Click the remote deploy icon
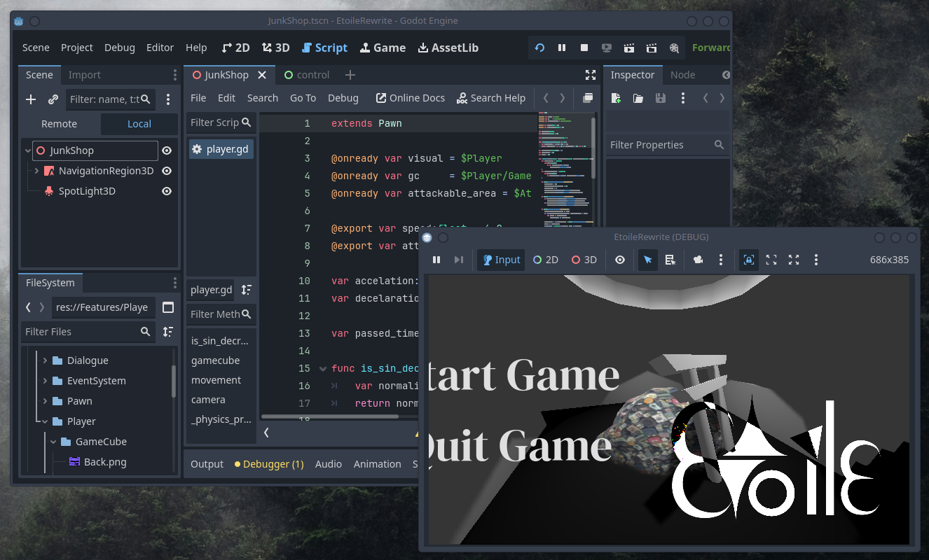The image size is (929, 560). coord(607,48)
